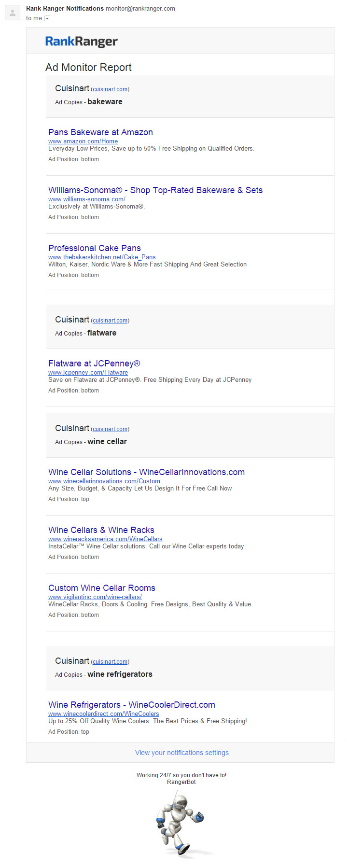
Task: Click the www.williams-sonoma.com URL link
Action: click(87, 199)
